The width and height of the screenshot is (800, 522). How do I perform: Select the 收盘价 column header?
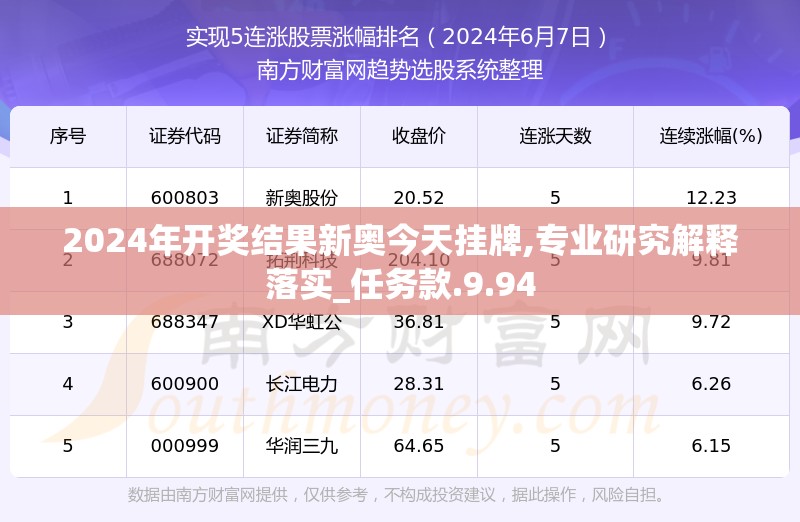click(419, 136)
